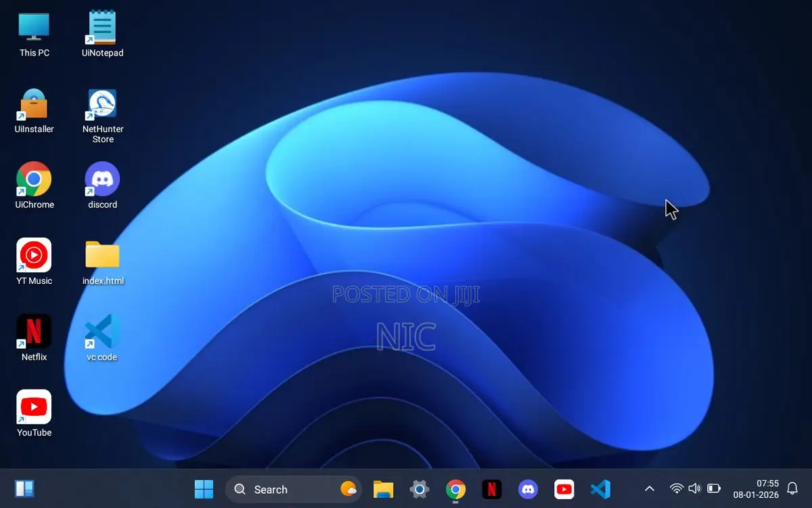Select the This PC desktop icon
The width and height of the screenshot is (812, 508).
pyautogui.click(x=34, y=34)
